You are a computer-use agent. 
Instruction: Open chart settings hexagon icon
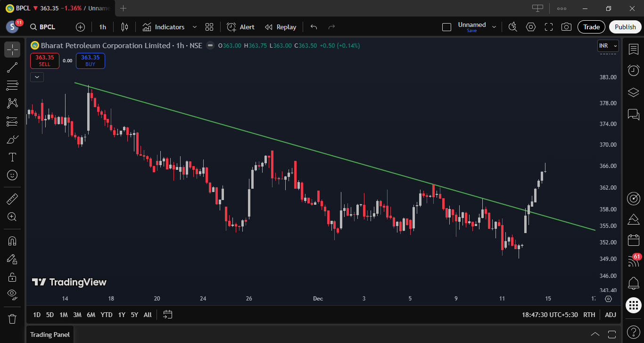click(531, 27)
